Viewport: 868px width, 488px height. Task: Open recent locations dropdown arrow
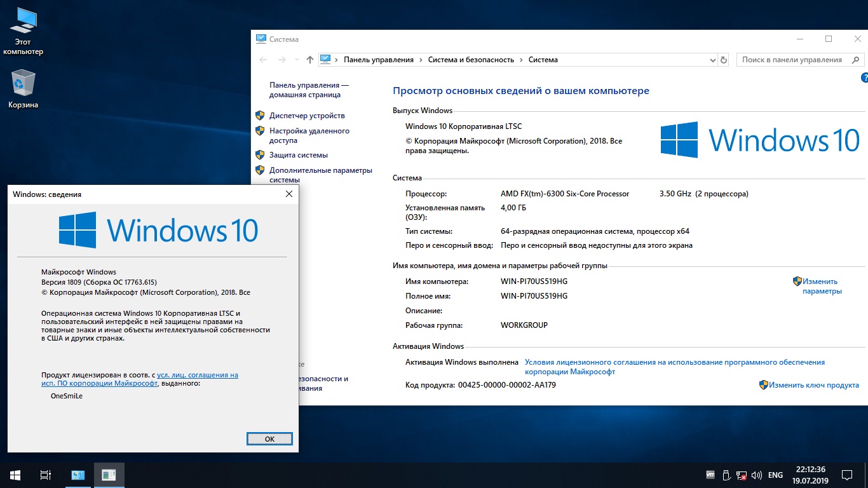[x=296, y=60]
